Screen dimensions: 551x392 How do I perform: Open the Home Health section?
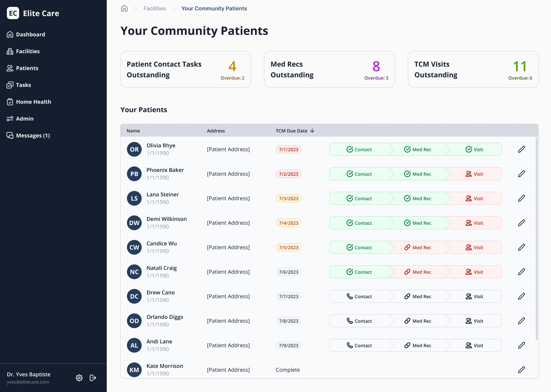point(10,101)
